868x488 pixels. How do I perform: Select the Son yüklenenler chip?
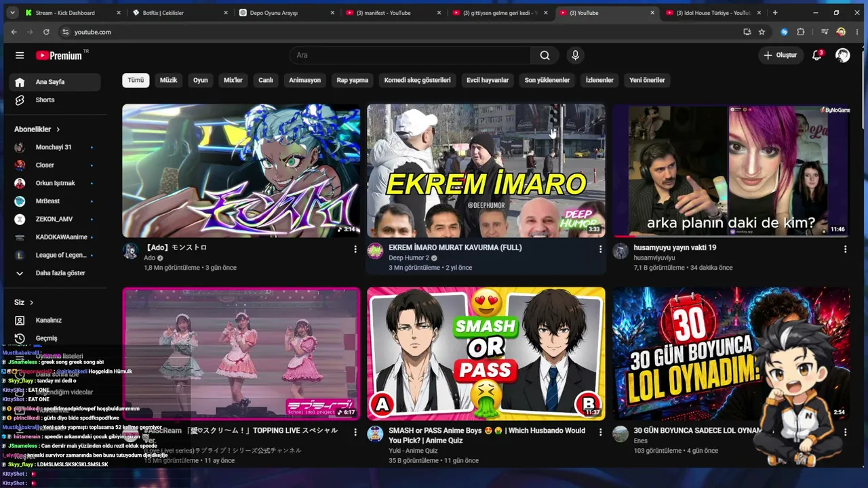(547, 80)
